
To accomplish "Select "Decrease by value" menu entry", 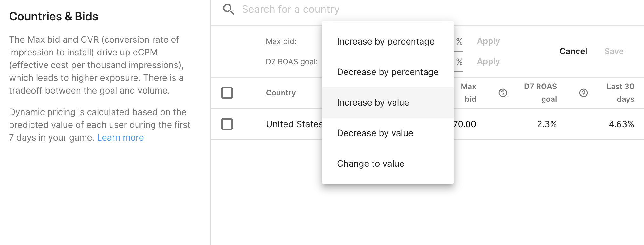I will pyautogui.click(x=375, y=133).
